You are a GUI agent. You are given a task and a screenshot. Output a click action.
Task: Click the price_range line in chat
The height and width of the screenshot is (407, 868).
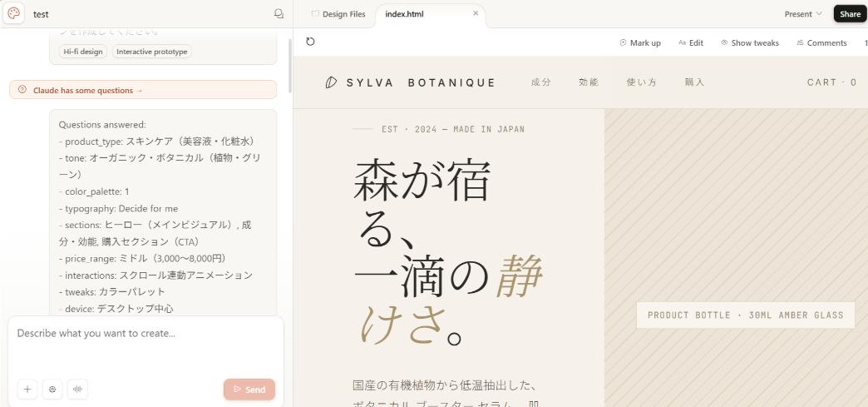click(x=142, y=258)
